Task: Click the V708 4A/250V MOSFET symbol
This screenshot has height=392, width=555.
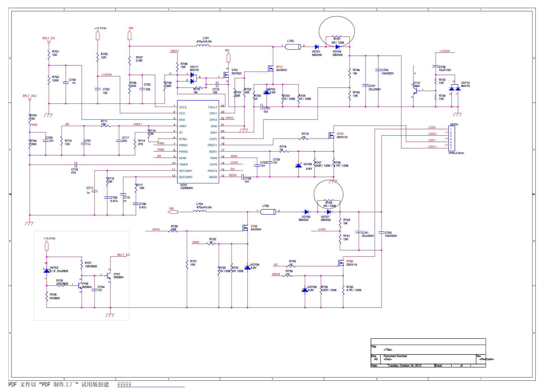Action: coord(246,228)
